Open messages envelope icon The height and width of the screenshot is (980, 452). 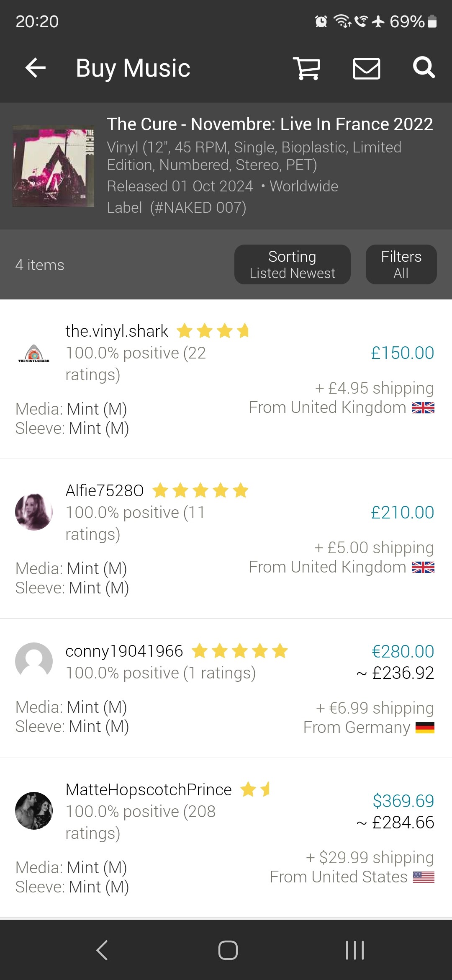pos(366,68)
